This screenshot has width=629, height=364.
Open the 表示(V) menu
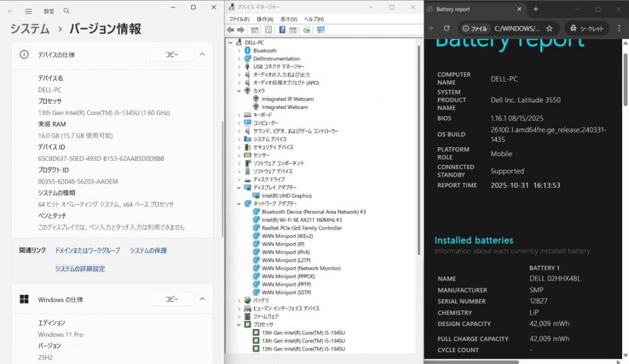pos(289,19)
